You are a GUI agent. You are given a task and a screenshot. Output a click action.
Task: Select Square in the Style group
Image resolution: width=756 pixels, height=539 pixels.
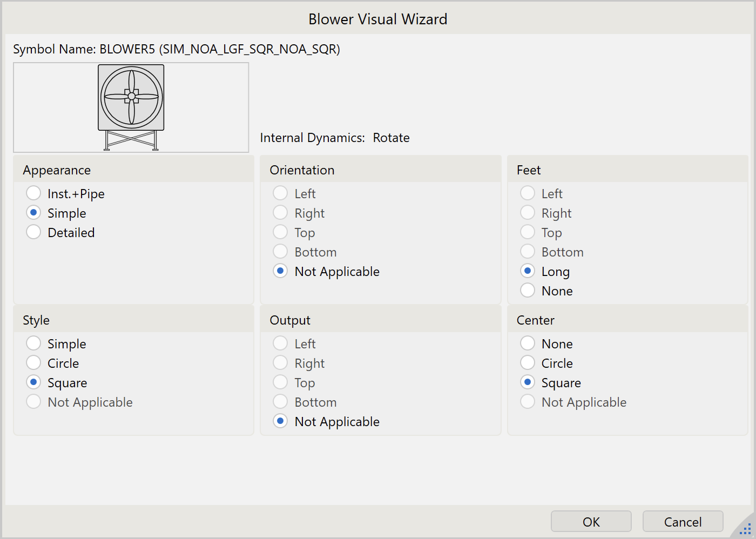click(33, 382)
